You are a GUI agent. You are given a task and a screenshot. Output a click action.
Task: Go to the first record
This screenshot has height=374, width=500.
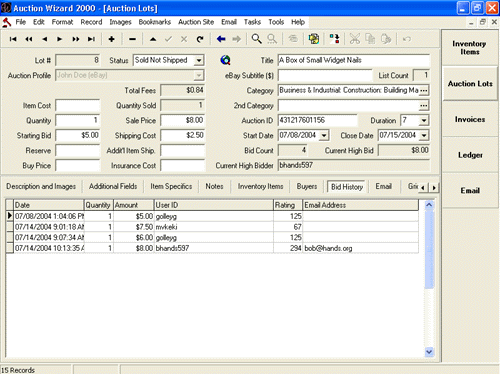point(13,39)
